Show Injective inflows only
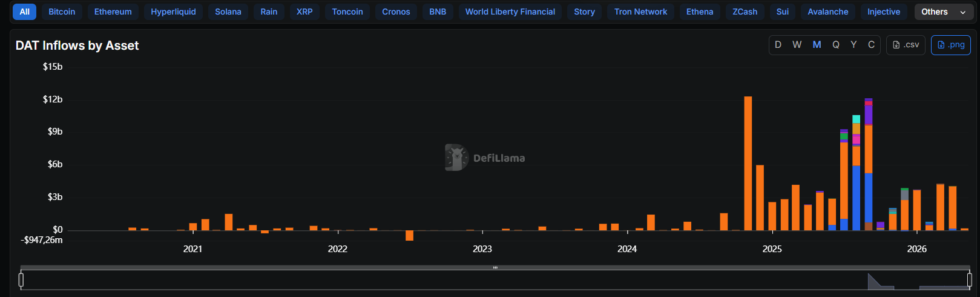The height and width of the screenshot is (297, 980). point(884,12)
